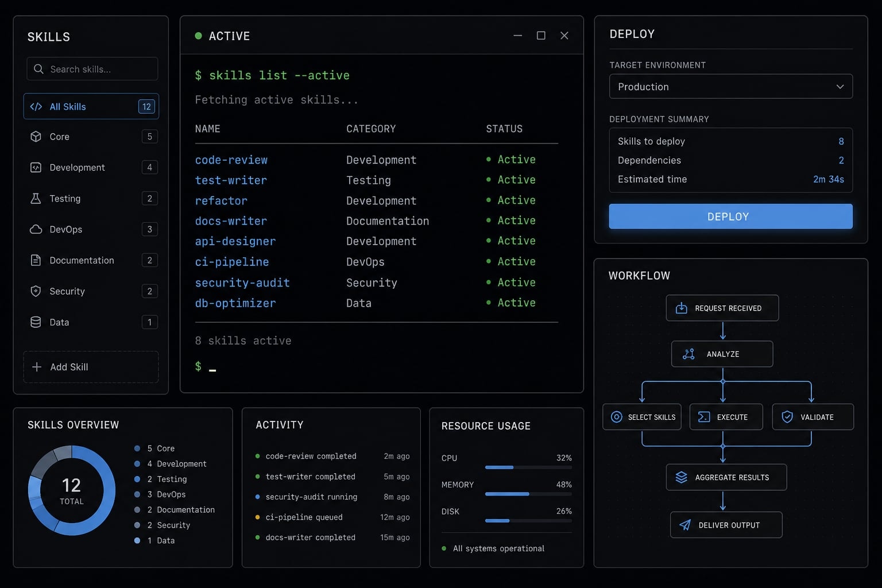
Task: Click the Documentation file icon
Action: 36,260
